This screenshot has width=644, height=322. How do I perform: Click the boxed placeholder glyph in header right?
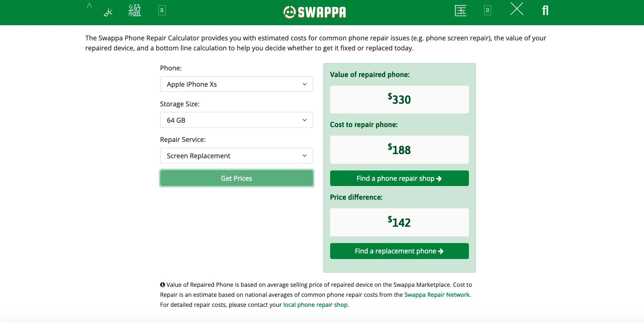[x=487, y=10]
